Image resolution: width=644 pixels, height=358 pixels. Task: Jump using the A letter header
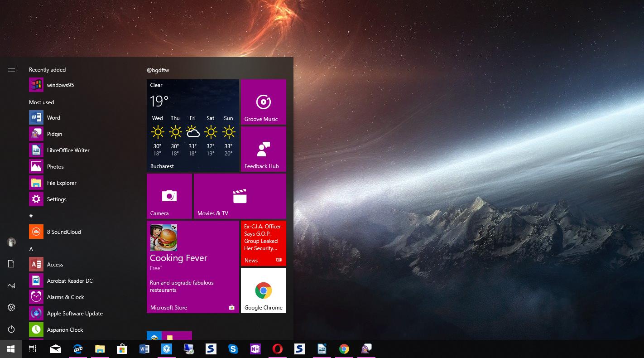tap(31, 249)
